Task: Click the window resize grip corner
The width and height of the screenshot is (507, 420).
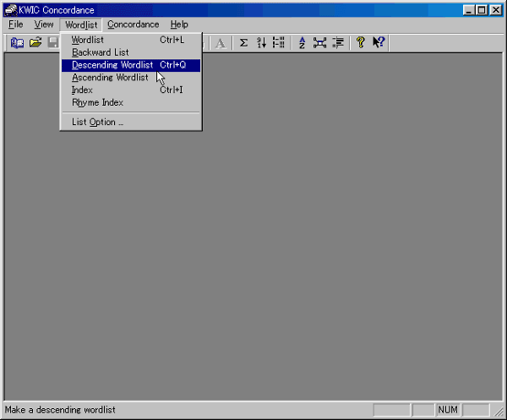Action: point(499,412)
